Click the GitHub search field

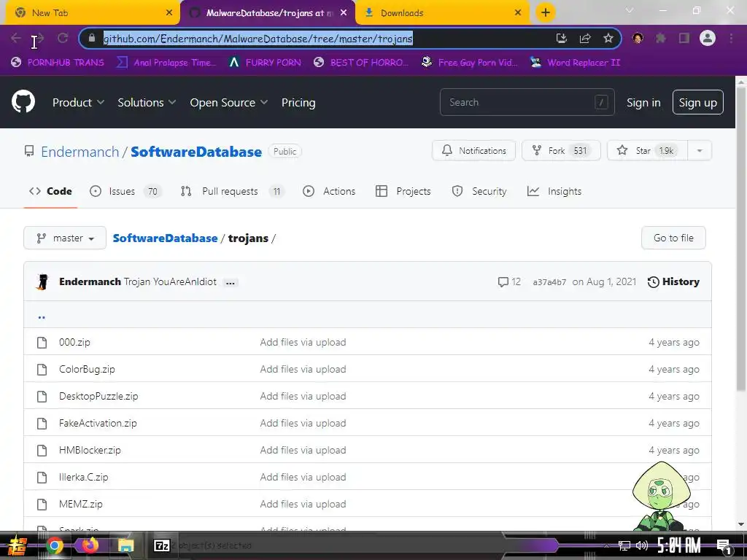pyautogui.click(x=527, y=102)
